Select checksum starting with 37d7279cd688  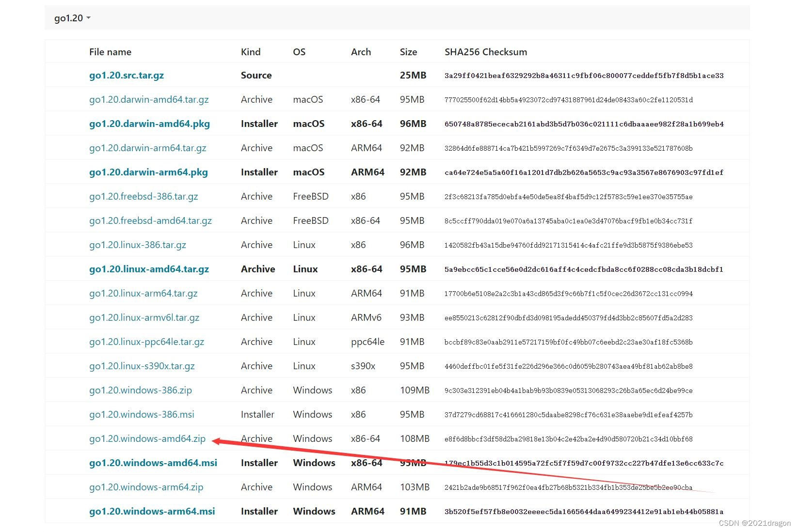coord(569,415)
